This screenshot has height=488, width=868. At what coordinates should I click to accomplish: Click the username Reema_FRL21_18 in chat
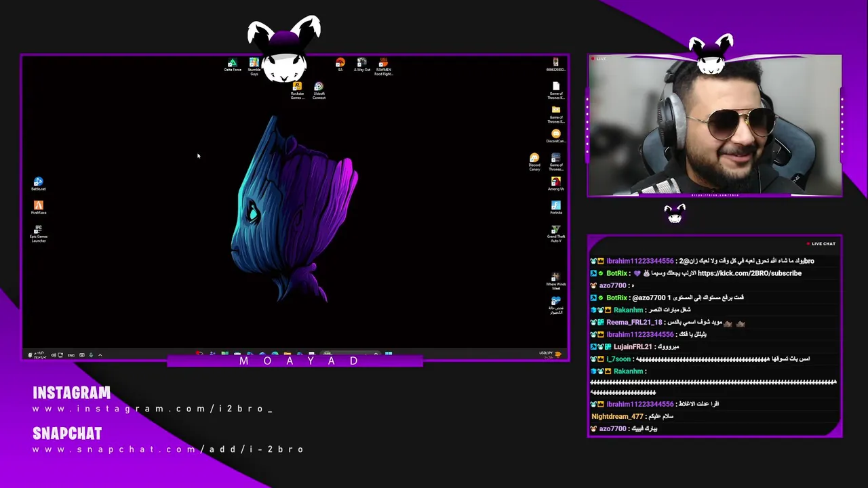pos(633,323)
